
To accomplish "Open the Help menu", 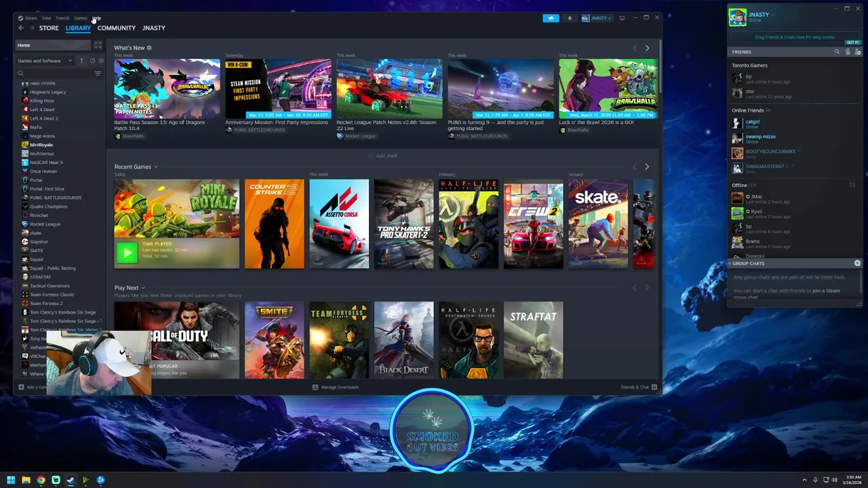I will tap(96, 18).
